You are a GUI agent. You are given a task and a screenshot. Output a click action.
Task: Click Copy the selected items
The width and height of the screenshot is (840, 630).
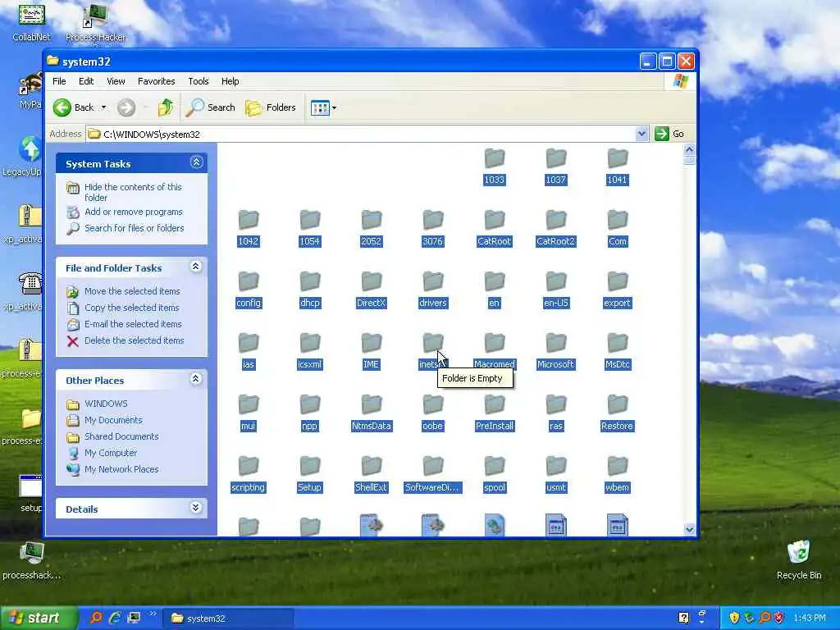tap(132, 308)
